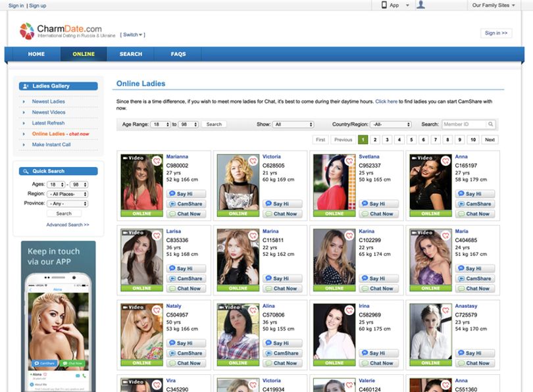Image resolution: width=533 pixels, height=392 pixels.
Task: Click Say Hi for Svetlana
Action: [378, 204]
